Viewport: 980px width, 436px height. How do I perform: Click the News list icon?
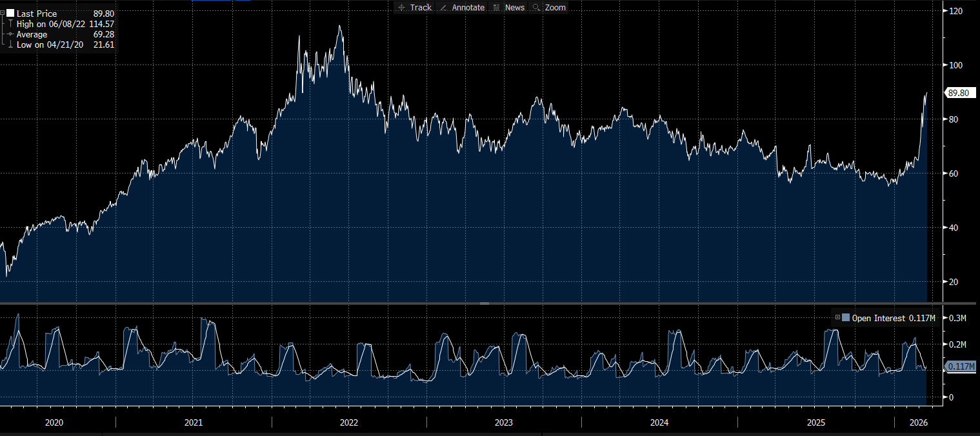tap(496, 8)
